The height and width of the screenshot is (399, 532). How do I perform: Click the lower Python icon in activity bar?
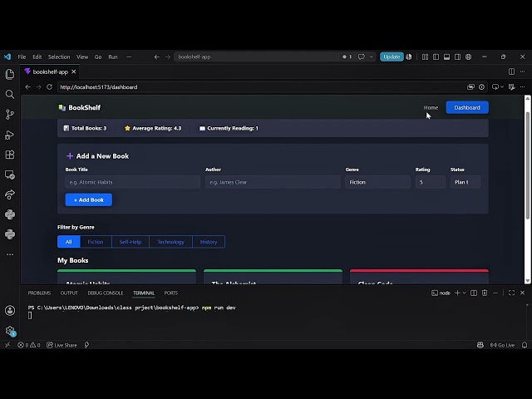pyautogui.click(x=10, y=234)
